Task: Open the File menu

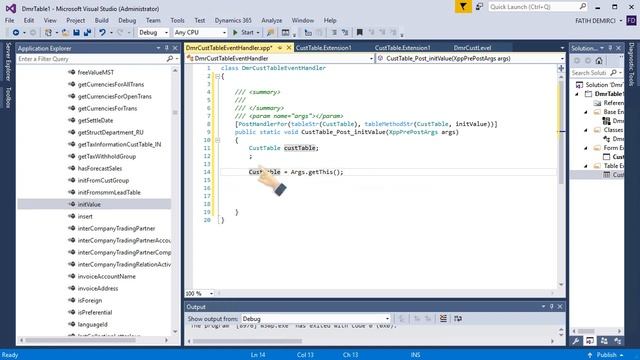Action: pos(10,20)
